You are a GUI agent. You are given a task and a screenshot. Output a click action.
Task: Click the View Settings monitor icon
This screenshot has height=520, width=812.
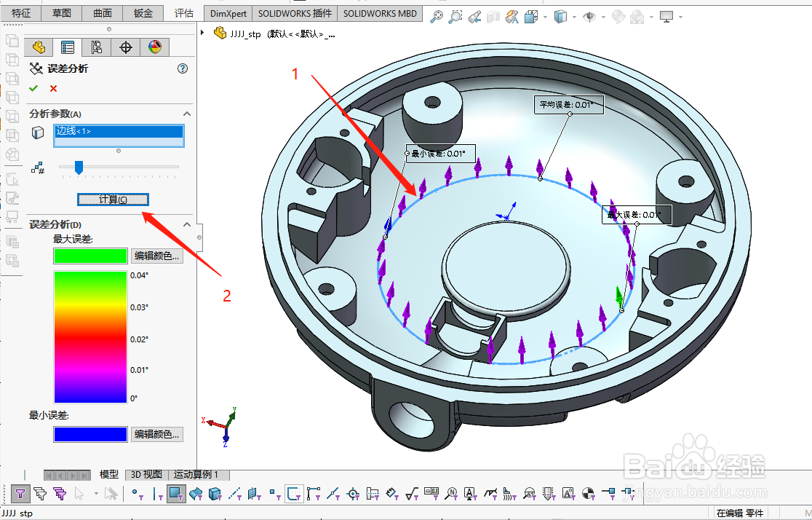[x=666, y=17]
